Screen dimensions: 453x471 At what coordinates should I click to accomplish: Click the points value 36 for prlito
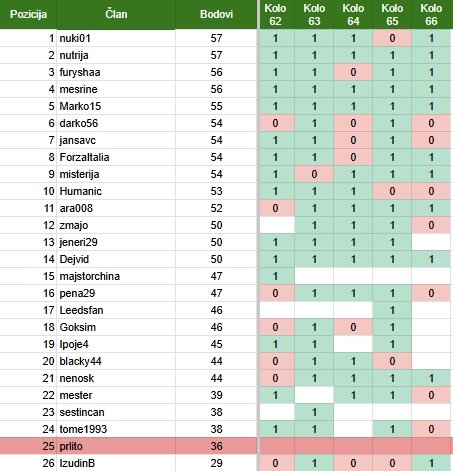coord(216,446)
